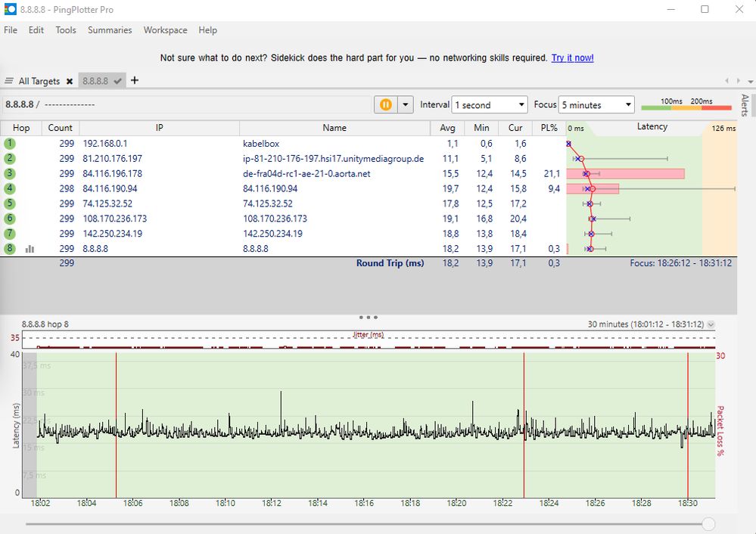Open the All Targets list icon
The width and height of the screenshot is (756, 534).
pos(9,81)
